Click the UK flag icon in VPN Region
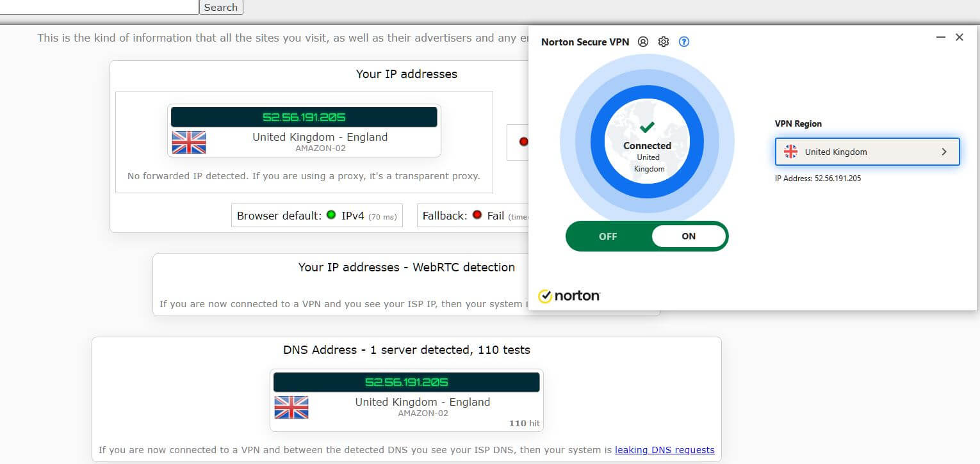 click(791, 152)
